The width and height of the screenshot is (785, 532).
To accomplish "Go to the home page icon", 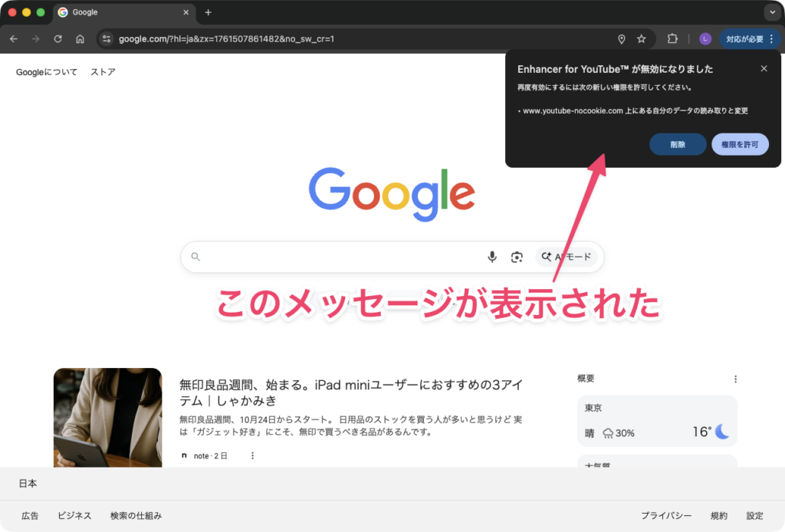I will (x=80, y=39).
